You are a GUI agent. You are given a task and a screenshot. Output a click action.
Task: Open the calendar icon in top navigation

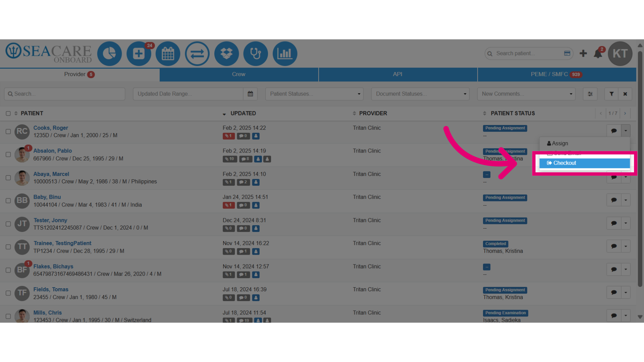click(x=168, y=54)
